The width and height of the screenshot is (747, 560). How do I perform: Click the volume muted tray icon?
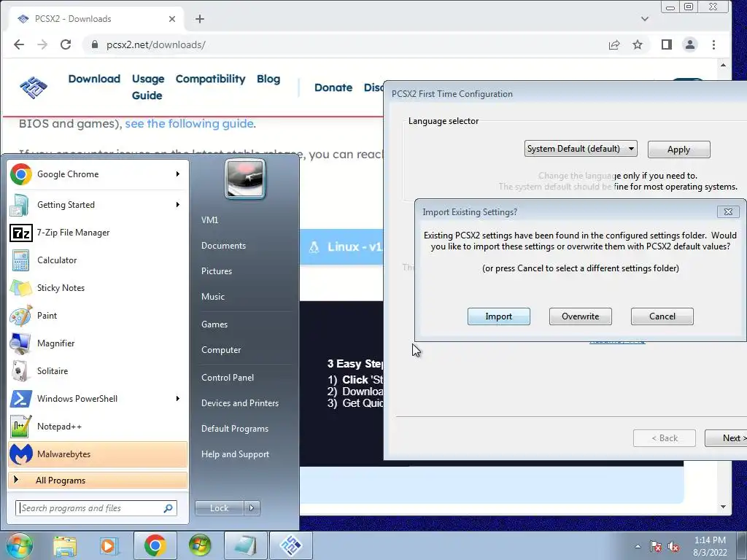coord(673,547)
